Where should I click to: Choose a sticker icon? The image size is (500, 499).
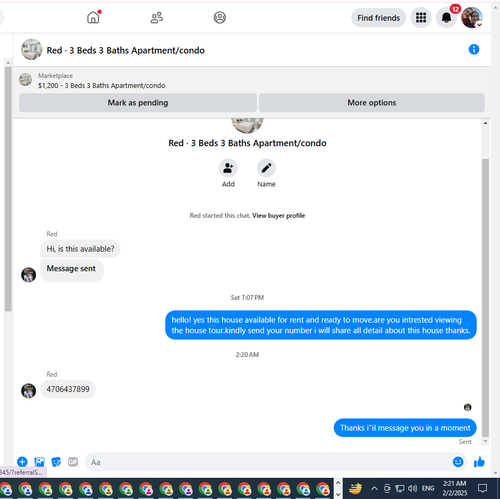point(56,462)
